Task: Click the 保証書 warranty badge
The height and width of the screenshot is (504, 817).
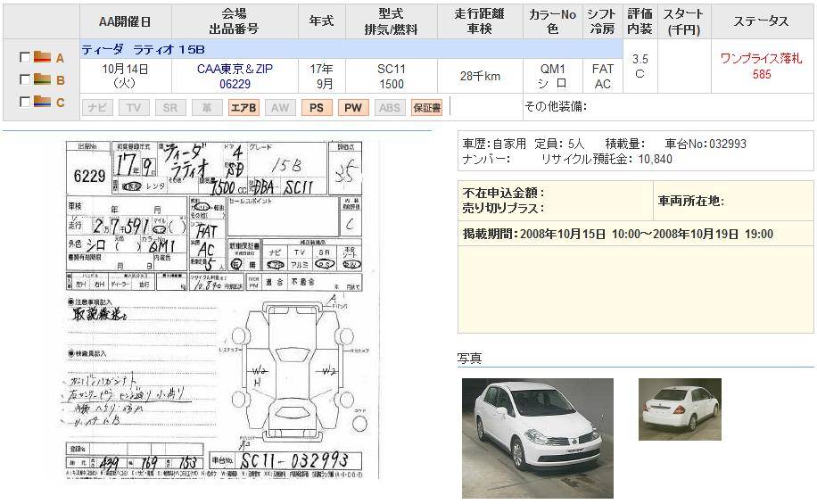Action: 426,108
